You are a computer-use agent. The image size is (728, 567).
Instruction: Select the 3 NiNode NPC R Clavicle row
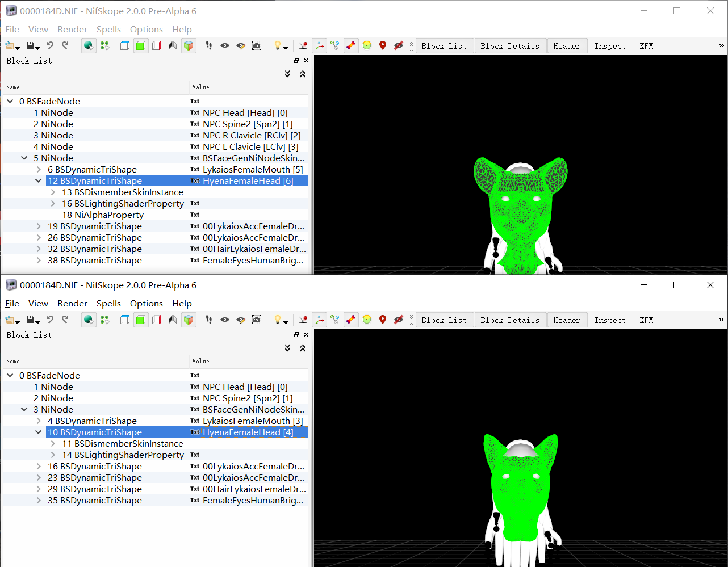[x=155, y=136]
